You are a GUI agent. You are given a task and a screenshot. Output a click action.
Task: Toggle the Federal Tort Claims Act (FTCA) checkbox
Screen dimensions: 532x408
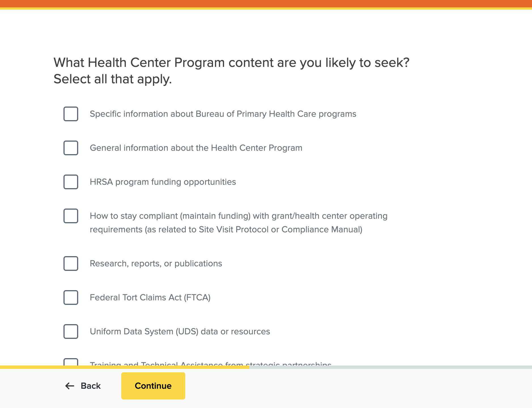(x=71, y=297)
